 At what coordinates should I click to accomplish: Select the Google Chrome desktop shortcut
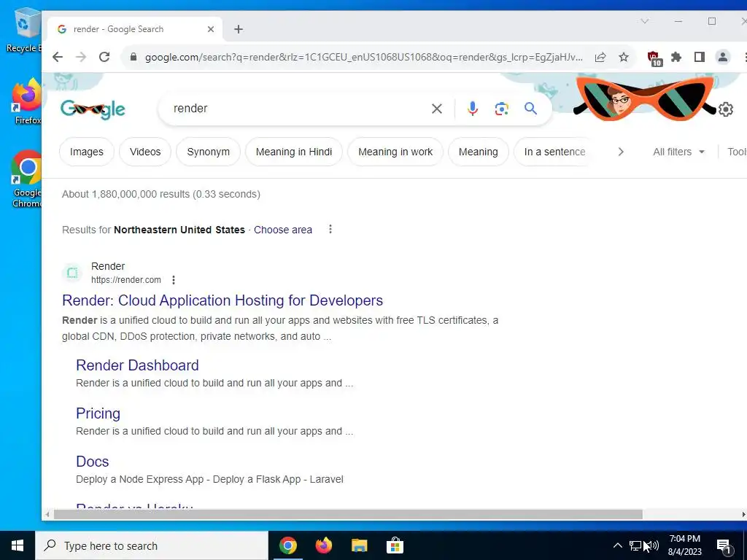(27, 179)
